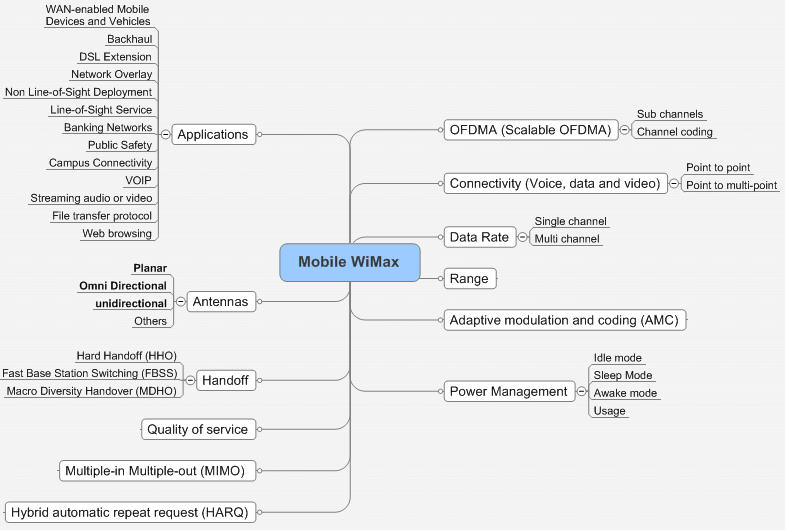This screenshot has width=785, height=530.
Task: Collapse the Handoff branch
Action: coord(190,380)
